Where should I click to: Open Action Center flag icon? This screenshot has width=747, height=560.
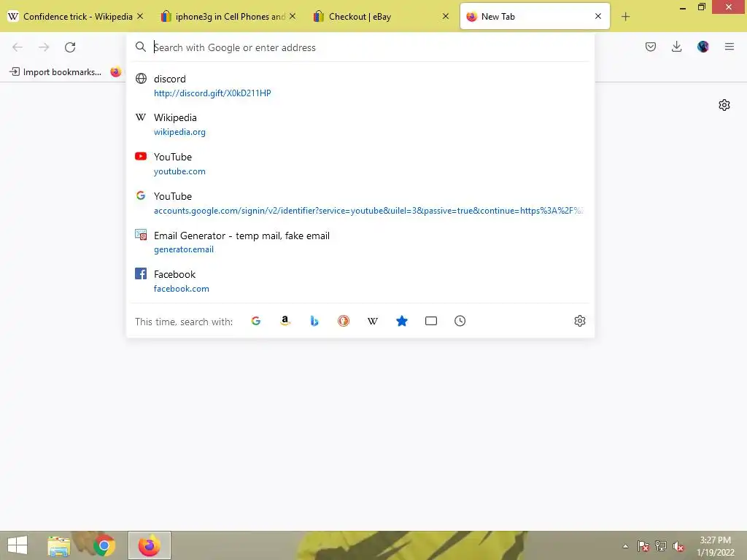[x=643, y=546]
